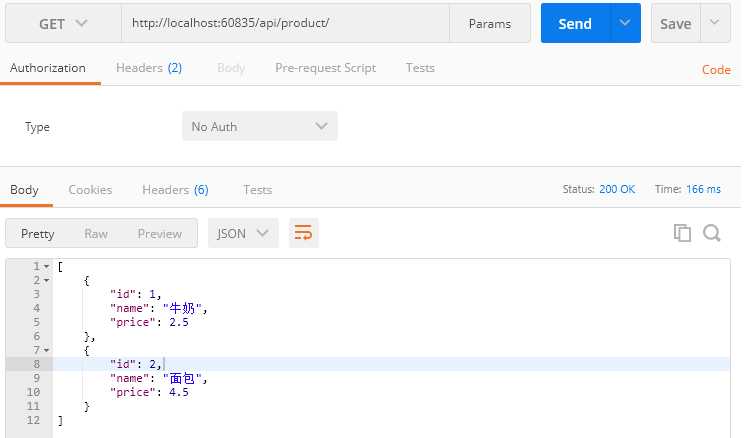The height and width of the screenshot is (438, 744).
Task: Switch to request Headers (2) tab
Action: (x=149, y=68)
